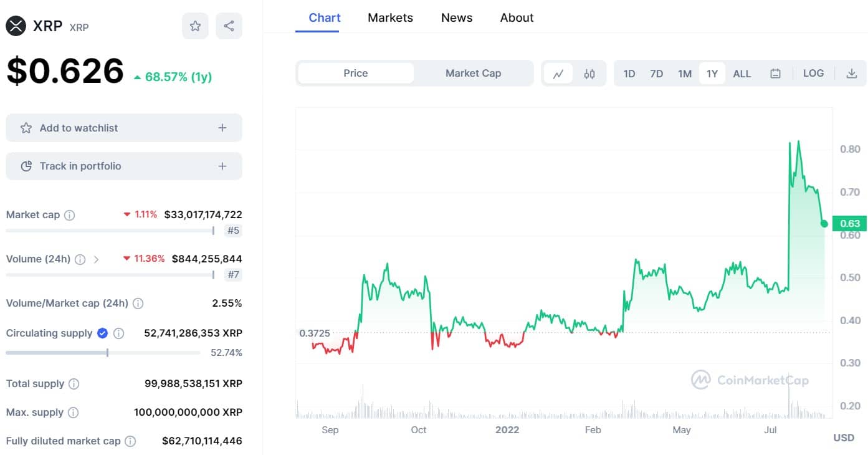Viewport: 868px width, 455px height.
Task: Click plus icon on Track in portfolio
Action: tap(222, 166)
